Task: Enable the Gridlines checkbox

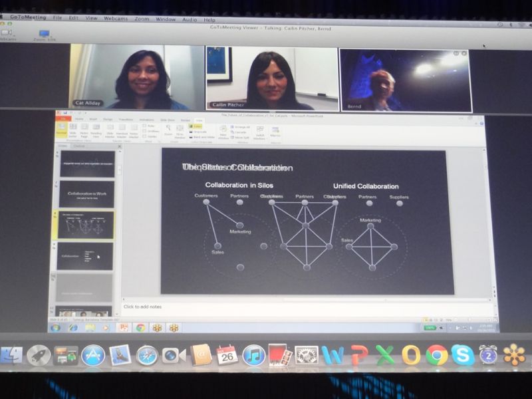Action: tap(151, 131)
